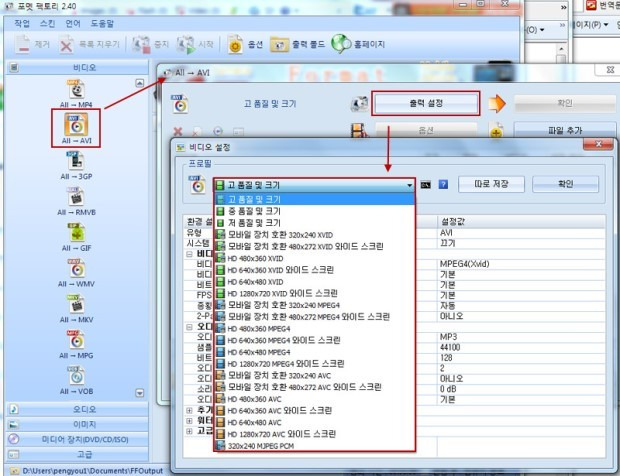The height and width of the screenshot is (476, 620).
Task: Open the 스킨 menu
Action: click(x=47, y=23)
